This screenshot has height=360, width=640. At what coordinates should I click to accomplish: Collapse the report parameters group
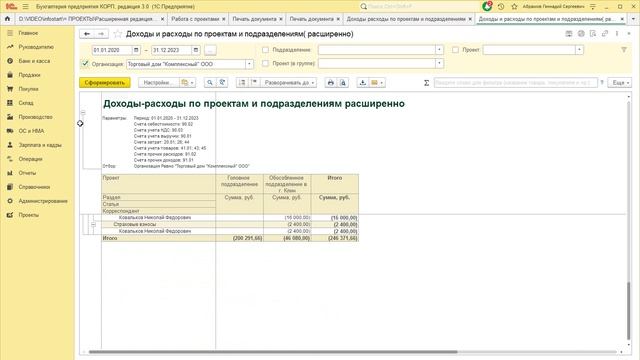(x=83, y=113)
